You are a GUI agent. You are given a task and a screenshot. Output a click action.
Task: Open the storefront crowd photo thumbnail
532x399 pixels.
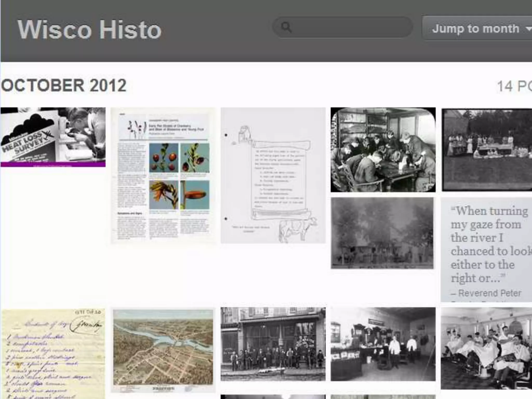pos(273,344)
